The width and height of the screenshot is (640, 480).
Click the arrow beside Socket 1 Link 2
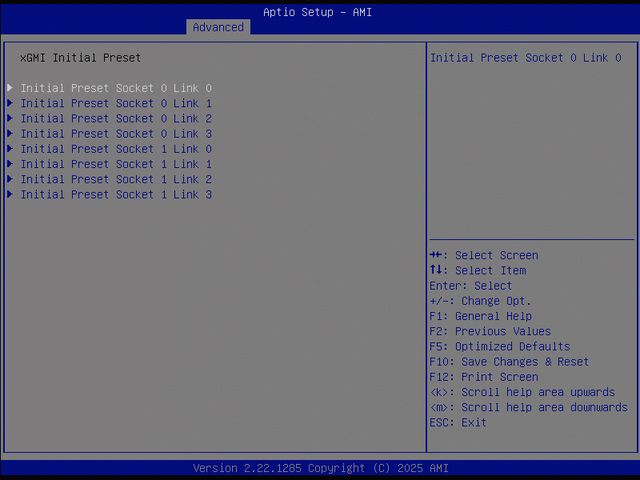(x=10, y=179)
